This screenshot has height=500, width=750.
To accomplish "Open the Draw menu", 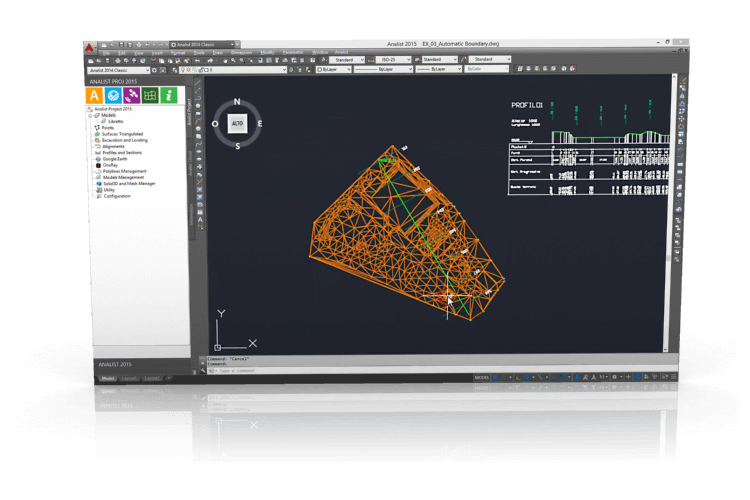I will (218, 53).
